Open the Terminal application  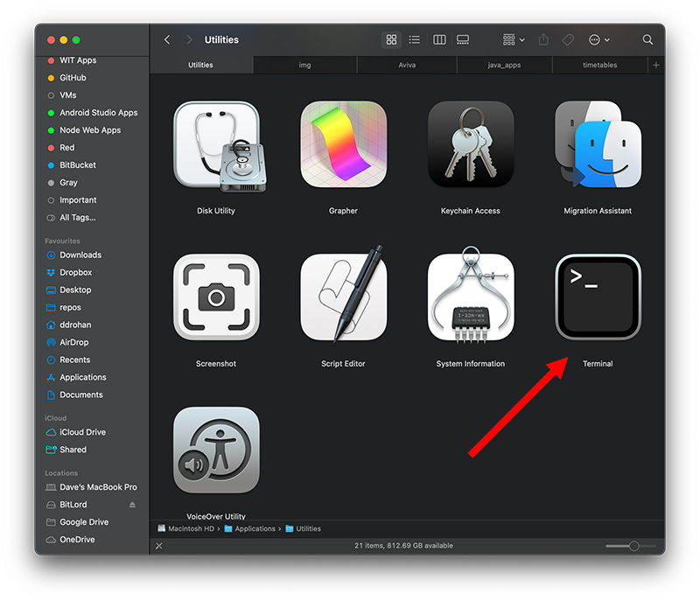tap(598, 297)
